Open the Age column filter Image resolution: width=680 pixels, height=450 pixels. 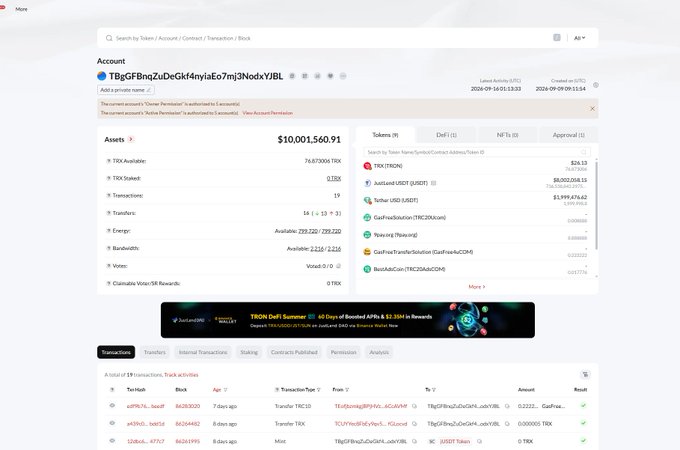coord(226,390)
